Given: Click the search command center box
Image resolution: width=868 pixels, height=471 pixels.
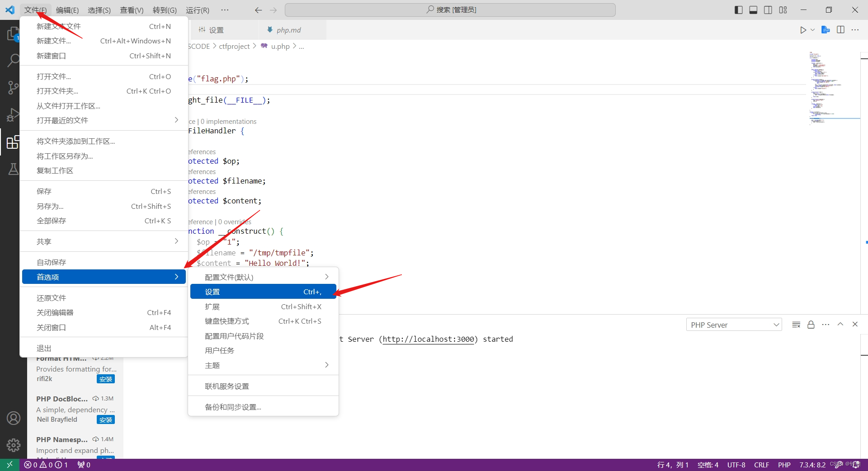Looking at the screenshot, I should tap(450, 10).
